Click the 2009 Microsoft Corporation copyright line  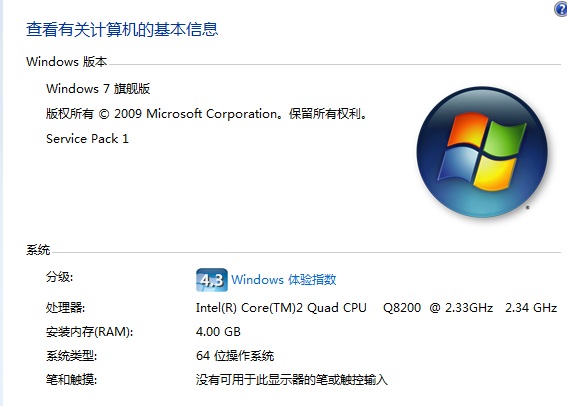(x=207, y=114)
